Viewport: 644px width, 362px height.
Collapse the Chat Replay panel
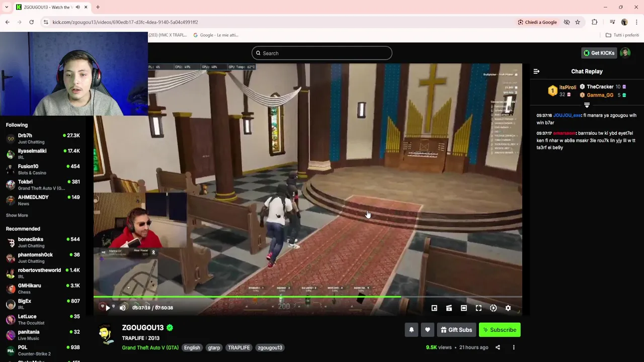click(x=536, y=71)
